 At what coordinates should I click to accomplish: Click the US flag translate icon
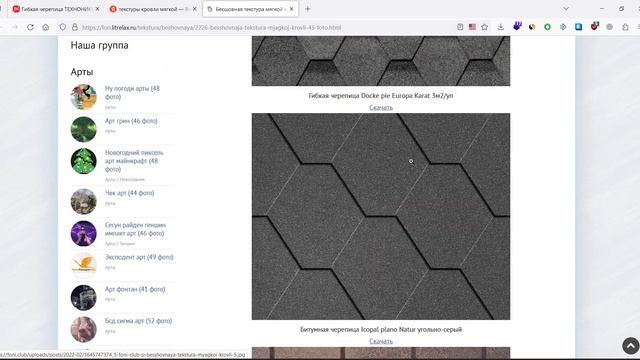coord(472,27)
